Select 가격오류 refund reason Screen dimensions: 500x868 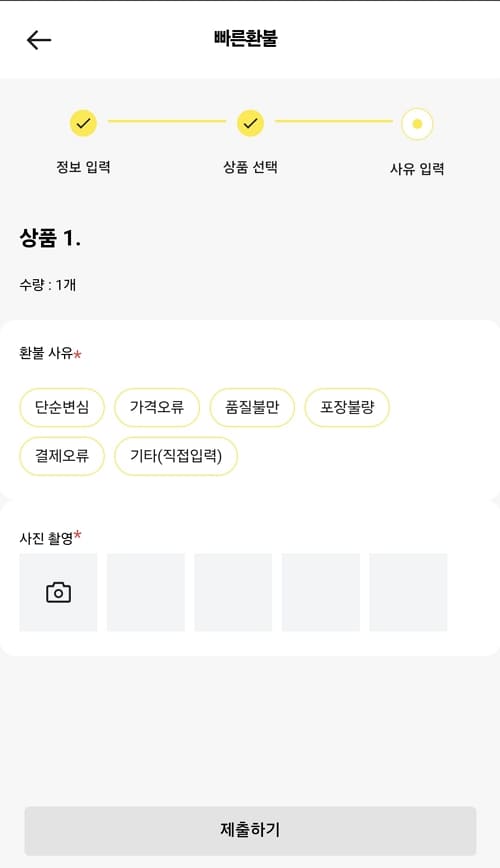(157, 407)
